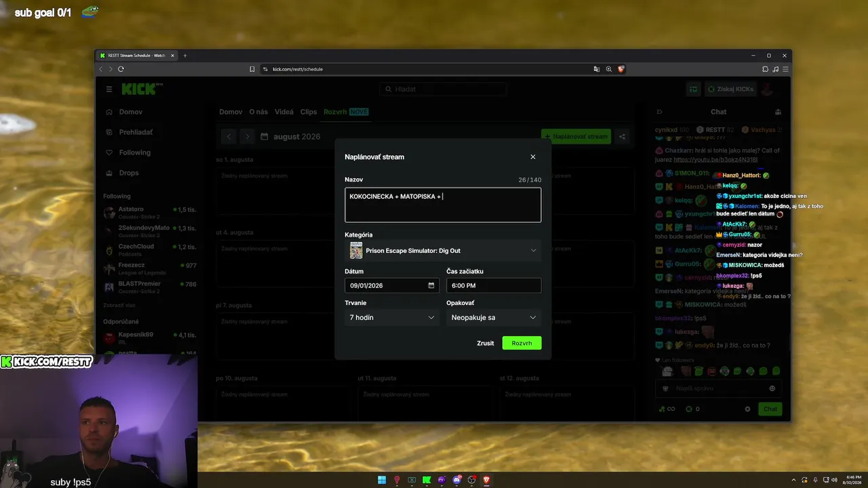Image resolution: width=868 pixels, height=488 pixels.
Task: Open the browser main menu icon
Action: tap(786, 69)
